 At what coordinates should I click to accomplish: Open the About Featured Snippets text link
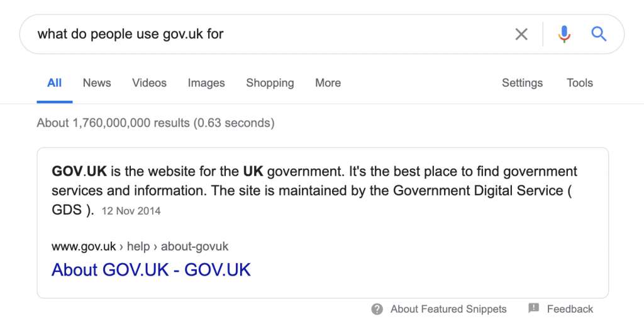[x=448, y=309]
